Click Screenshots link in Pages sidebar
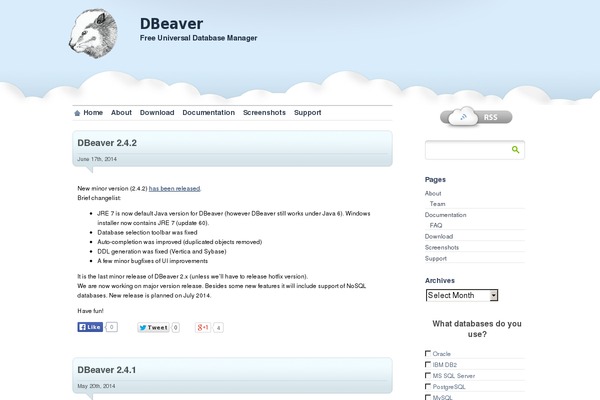 (442, 247)
